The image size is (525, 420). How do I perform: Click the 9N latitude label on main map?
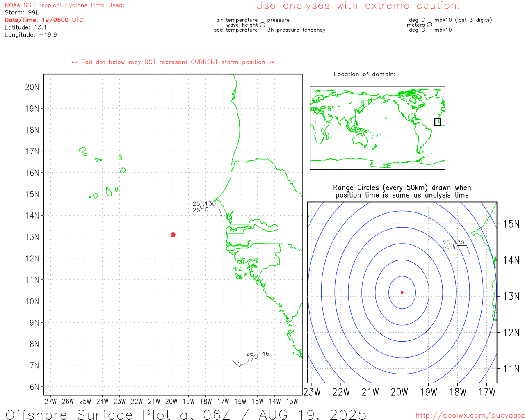pyautogui.click(x=34, y=323)
